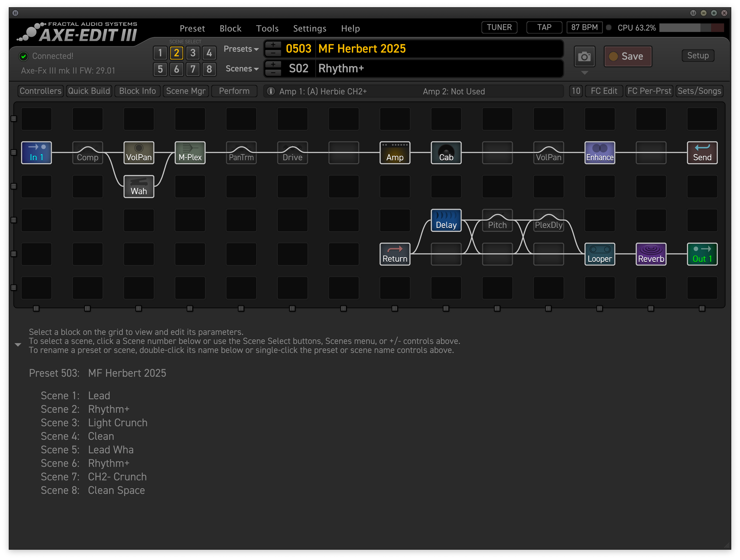Screen dimensions: 740x560
Task: Click the TUNER button
Action: tap(499, 27)
